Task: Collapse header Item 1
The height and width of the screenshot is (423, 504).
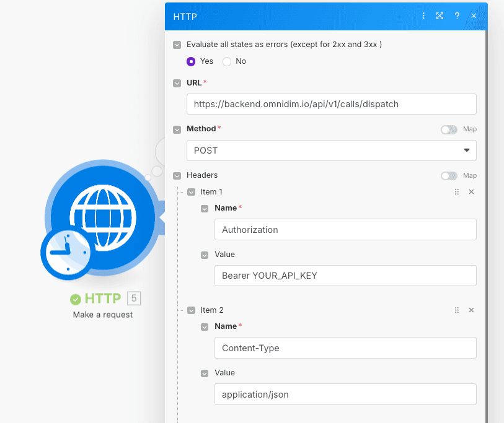Action: (x=192, y=192)
